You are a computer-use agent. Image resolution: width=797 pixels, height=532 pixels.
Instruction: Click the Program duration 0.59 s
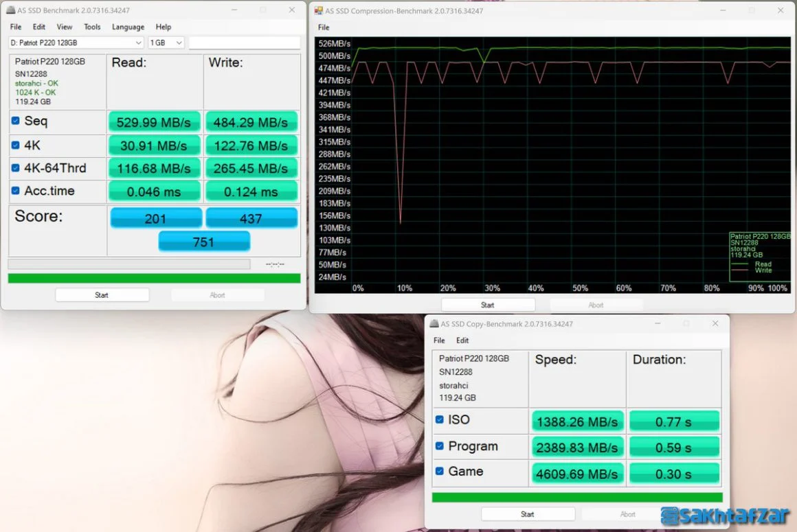tap(674, 448)
